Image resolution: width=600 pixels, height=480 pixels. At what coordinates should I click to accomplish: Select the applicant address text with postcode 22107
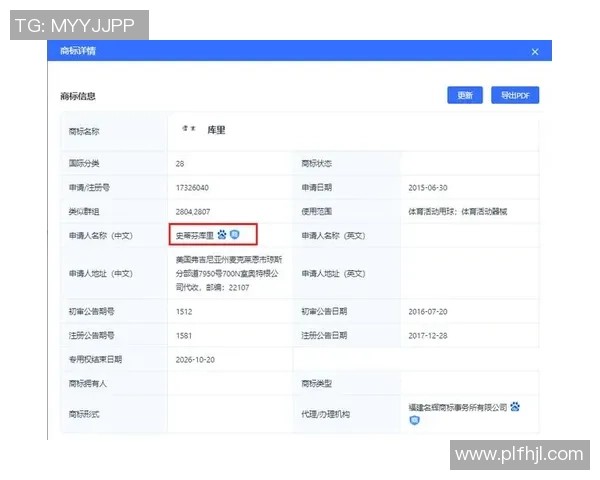click(x=229, y=273)
